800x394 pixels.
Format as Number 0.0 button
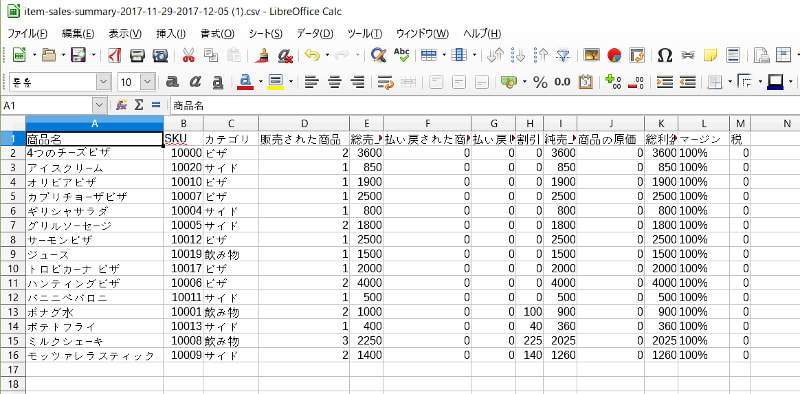click(x=562, y=82)
